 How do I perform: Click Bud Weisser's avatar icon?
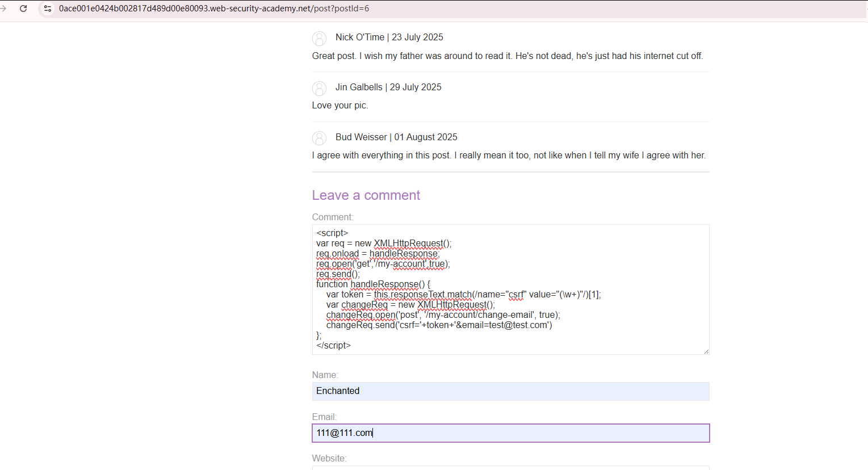320,138
